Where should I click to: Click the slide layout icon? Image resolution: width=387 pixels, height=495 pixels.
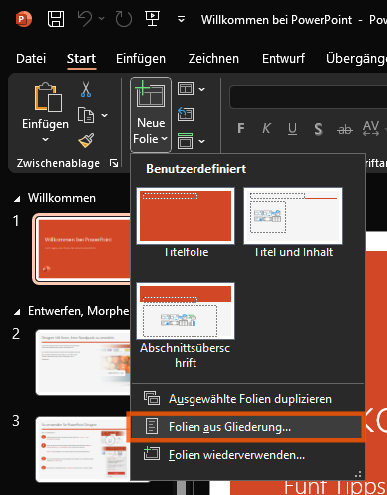click(x=186, y=89)
